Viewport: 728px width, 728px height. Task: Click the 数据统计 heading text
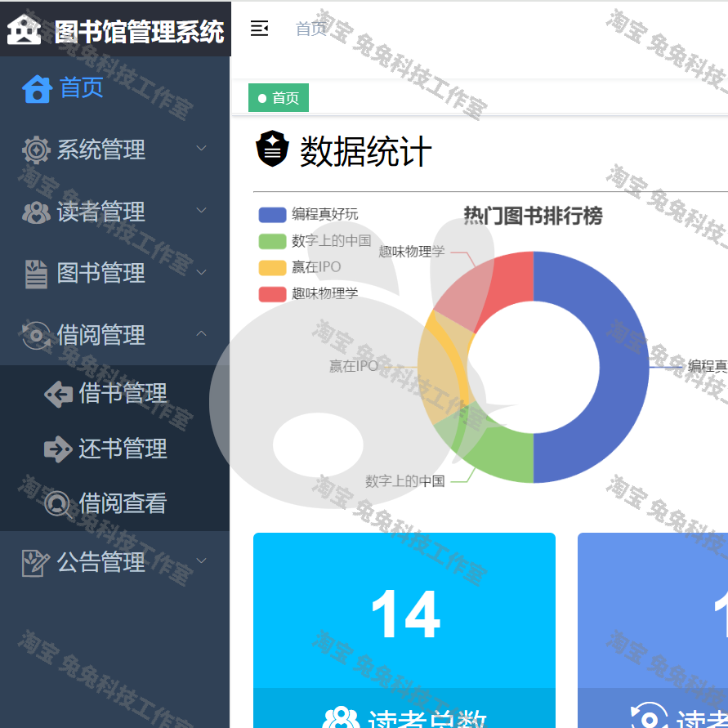(x=366, y=151)
